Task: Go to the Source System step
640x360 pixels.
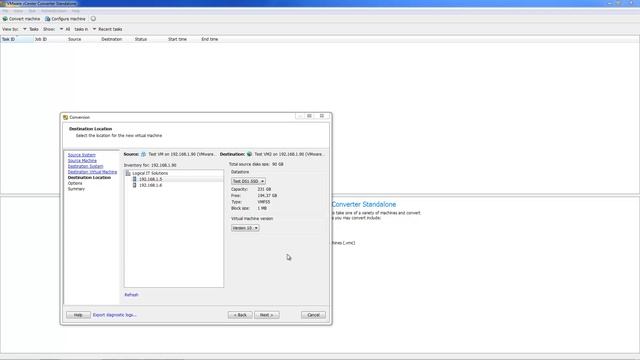Action: click(82, 155)
